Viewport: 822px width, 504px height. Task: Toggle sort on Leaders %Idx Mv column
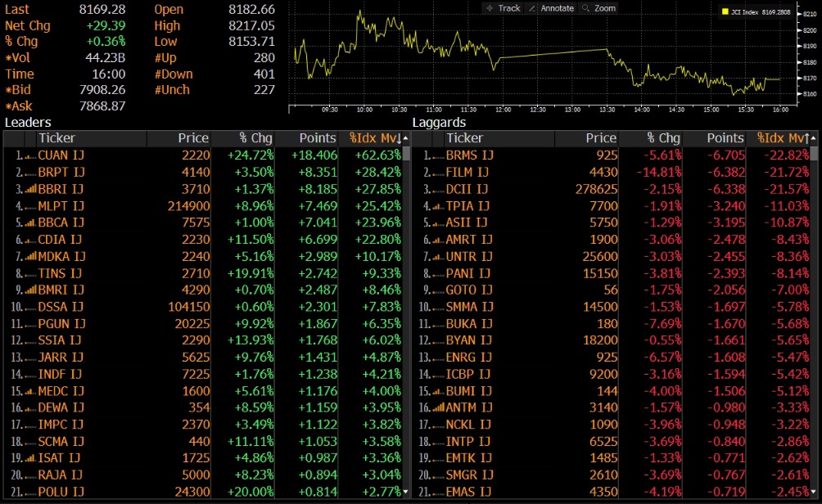pos(374,138)
